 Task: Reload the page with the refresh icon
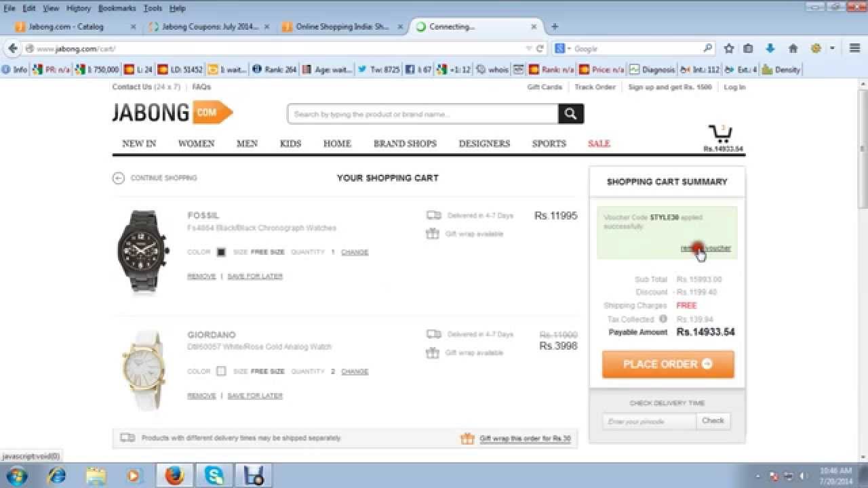[540, 49]
